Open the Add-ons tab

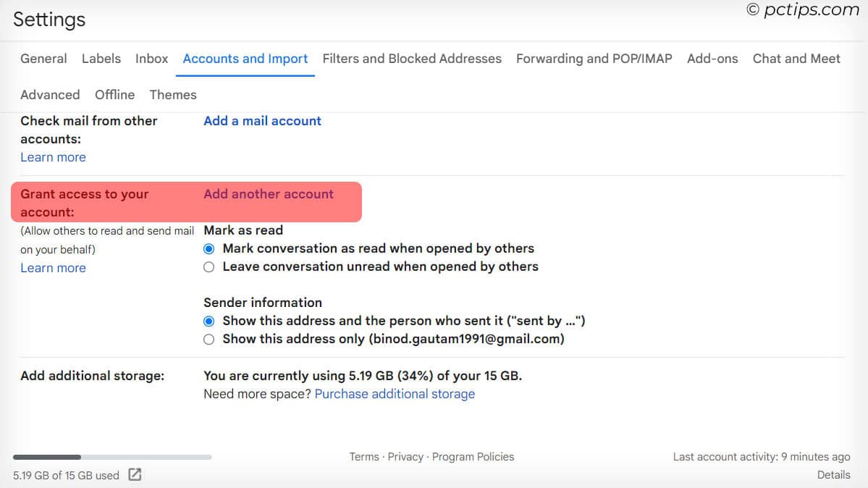712,59
